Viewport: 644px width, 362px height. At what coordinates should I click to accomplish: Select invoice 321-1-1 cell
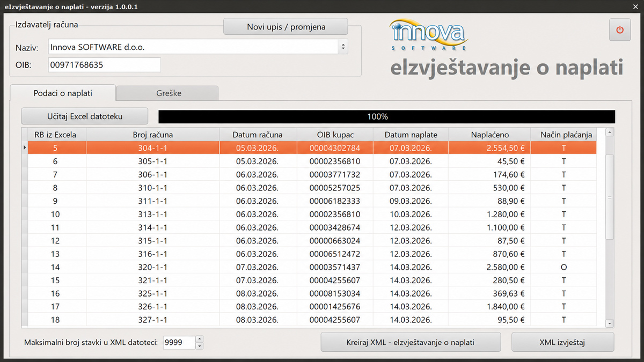point(153,280)
